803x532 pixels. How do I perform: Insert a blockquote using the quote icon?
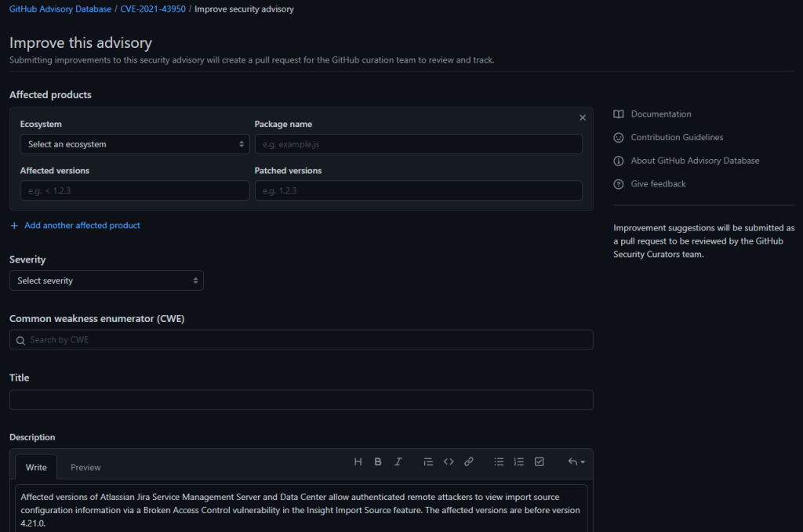[428, 461]
